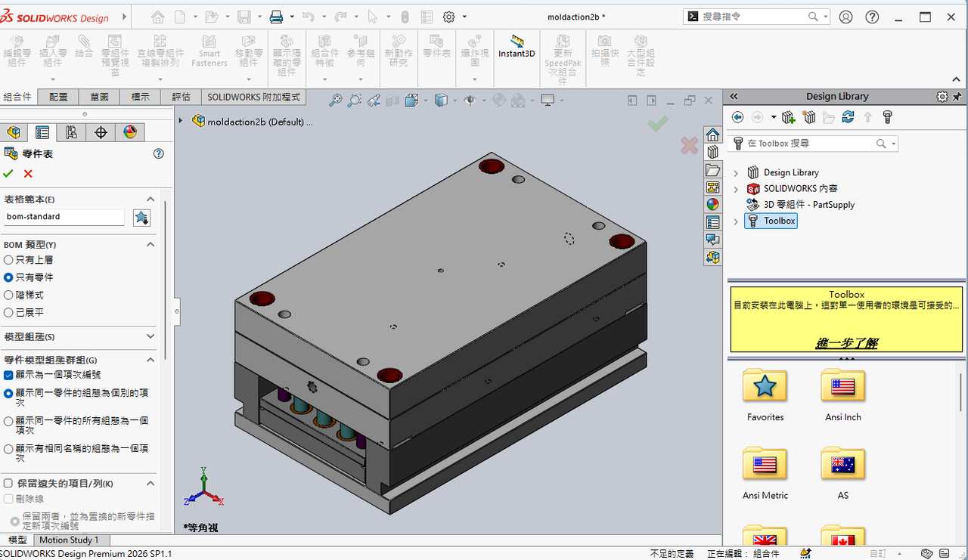Click the Instant3D toolbar icon
Screen dimensions: 968x560
(x=517, y=45)
